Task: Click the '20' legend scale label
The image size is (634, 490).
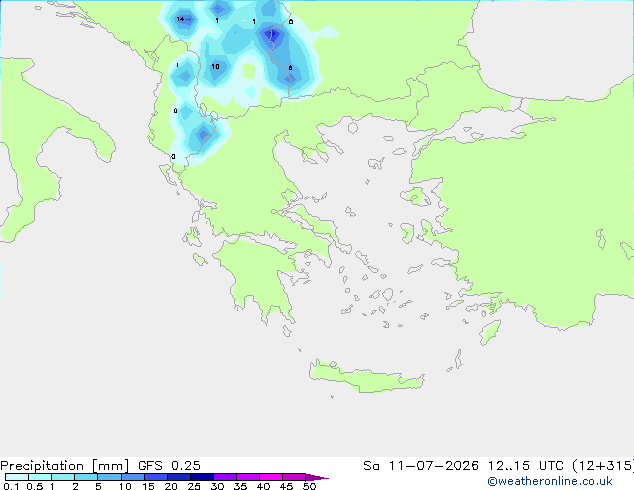Action: [x=171, y=486]
